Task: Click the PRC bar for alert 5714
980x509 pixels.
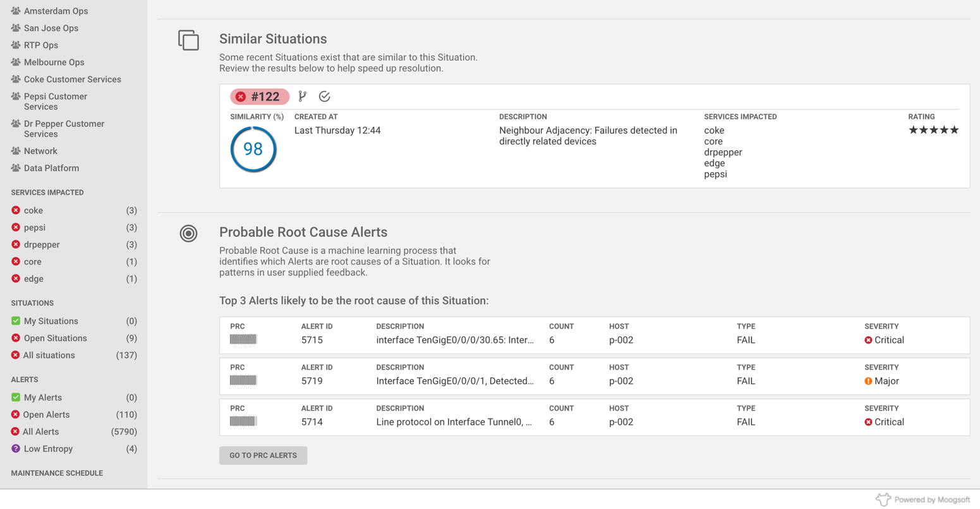Action: pos(243,422)
